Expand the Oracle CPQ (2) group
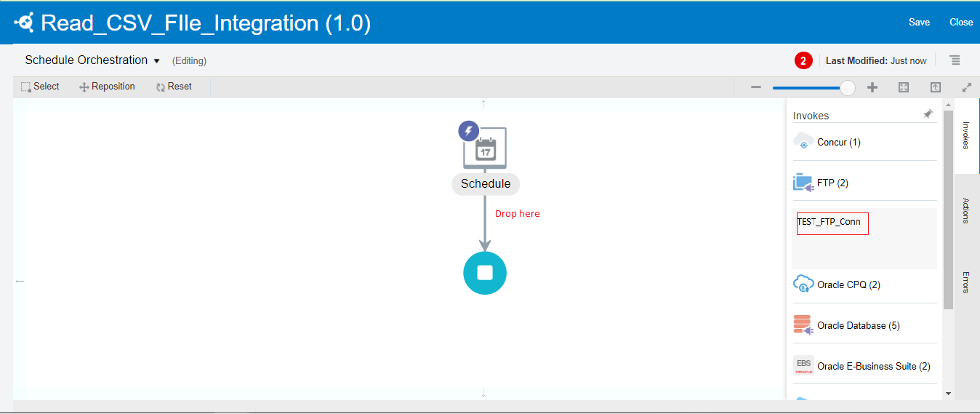980x414 pixels. coord(864,284)
